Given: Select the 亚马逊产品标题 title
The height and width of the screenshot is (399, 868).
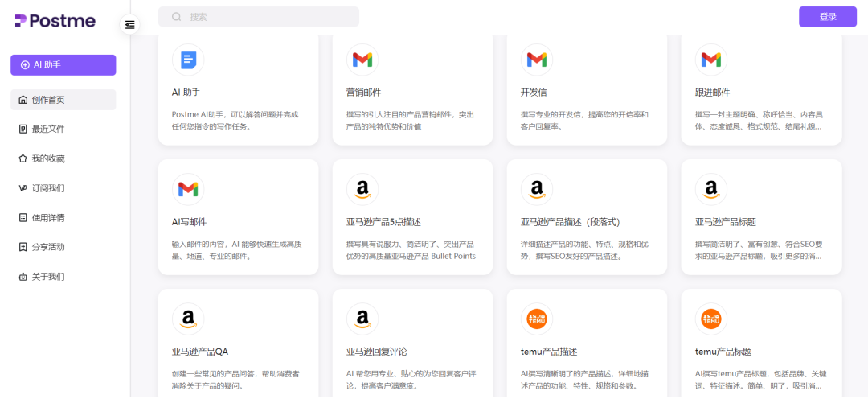Looking at the screenshot, I should coord(726,222).
